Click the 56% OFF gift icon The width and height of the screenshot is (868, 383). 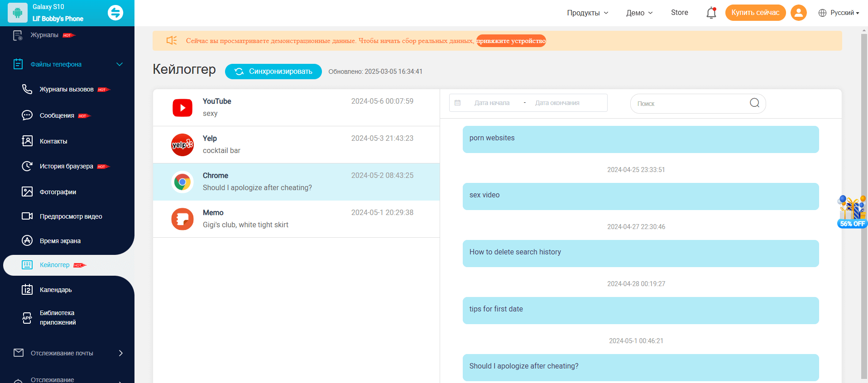coord(852,211)
